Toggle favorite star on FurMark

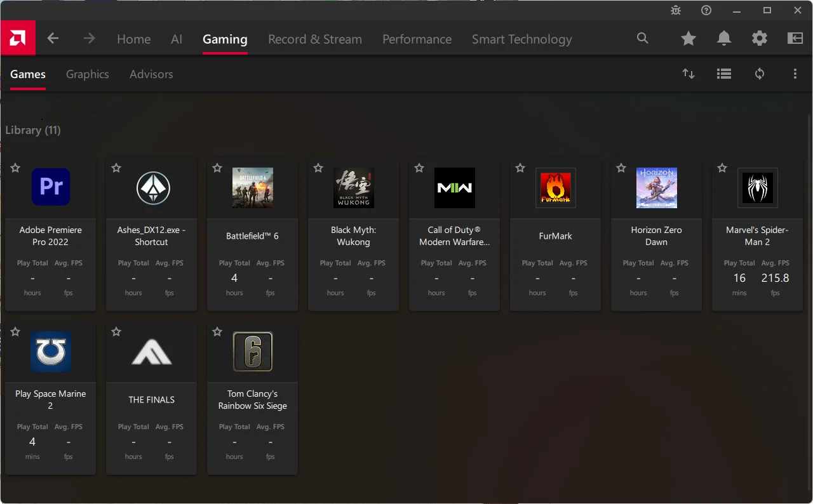click(x=520, y=168)
